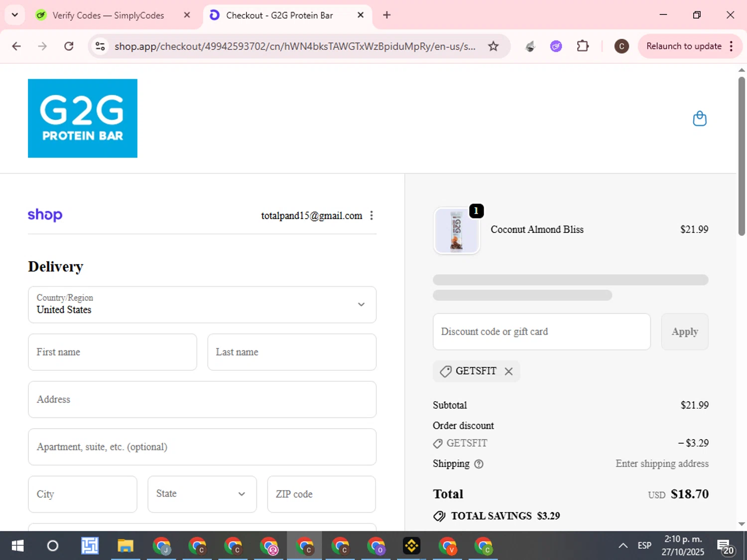Open Cortana search circle on the taskbar
This screenshot has width=747, height=560.
[53, 546]
